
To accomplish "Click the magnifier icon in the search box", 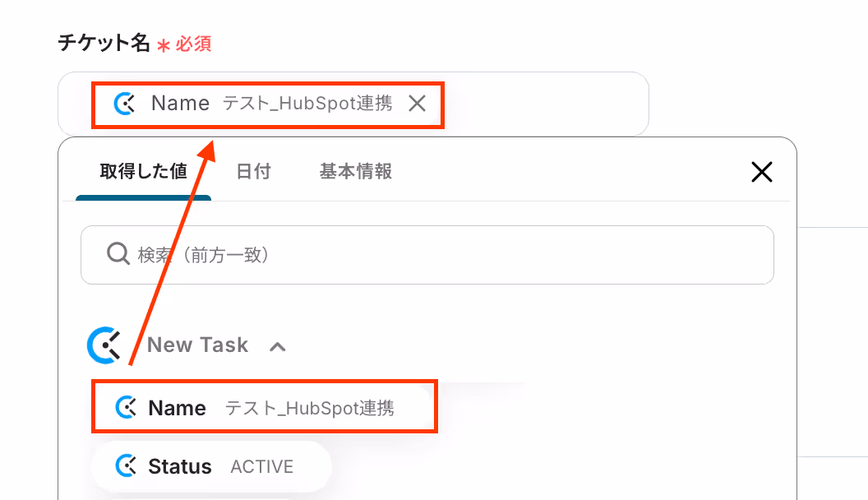I will [118, 254].
